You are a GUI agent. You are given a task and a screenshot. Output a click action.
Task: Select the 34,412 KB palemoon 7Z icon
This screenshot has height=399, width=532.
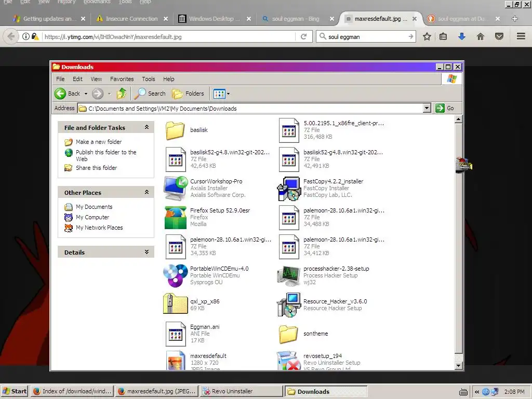point(289,247)
